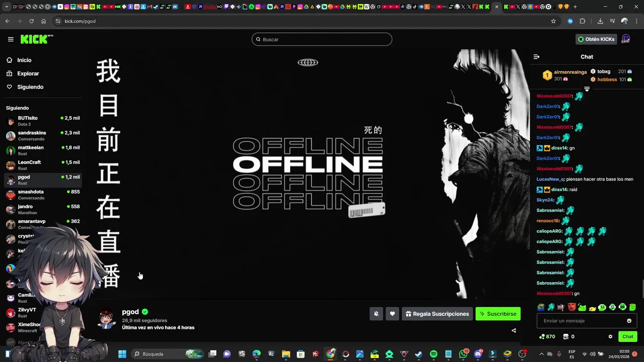Open volume control in system tray
This screenshot has width=644, height=362.
pos(592,354)
